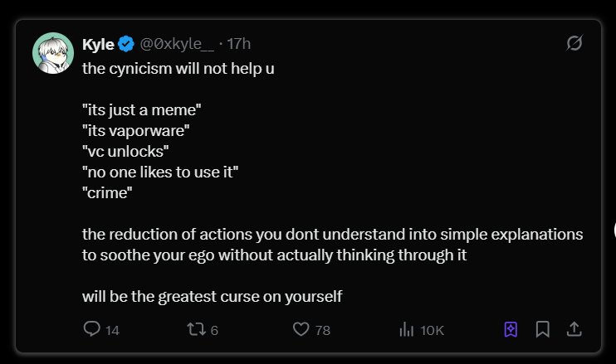
Task: Click the "its vaporware" quoted line
Action: tap(135, 130)
